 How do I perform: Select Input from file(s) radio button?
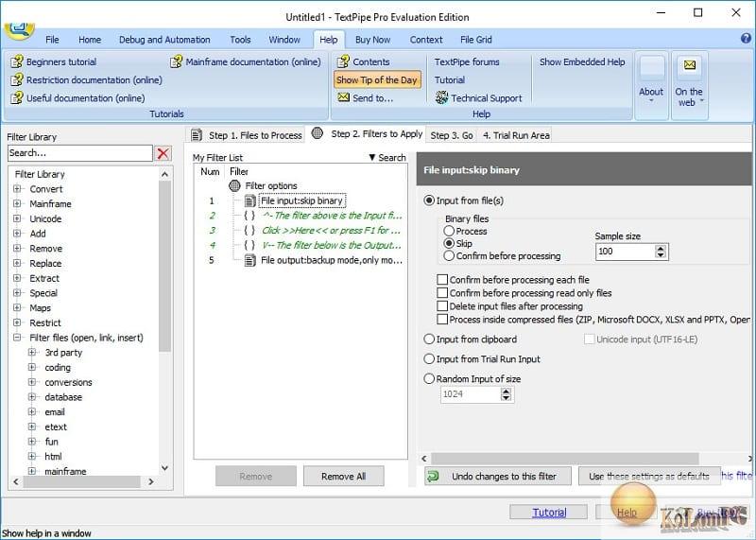pos(429,200)
